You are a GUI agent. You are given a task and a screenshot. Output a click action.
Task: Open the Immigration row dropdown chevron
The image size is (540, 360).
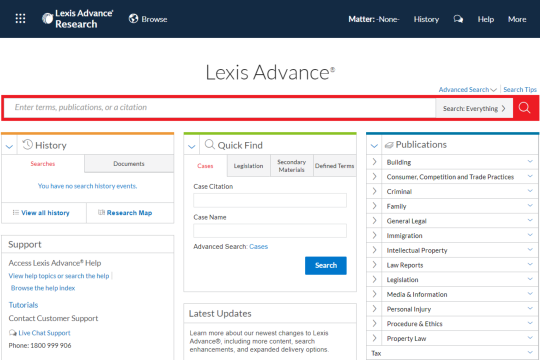click(530, 235)
